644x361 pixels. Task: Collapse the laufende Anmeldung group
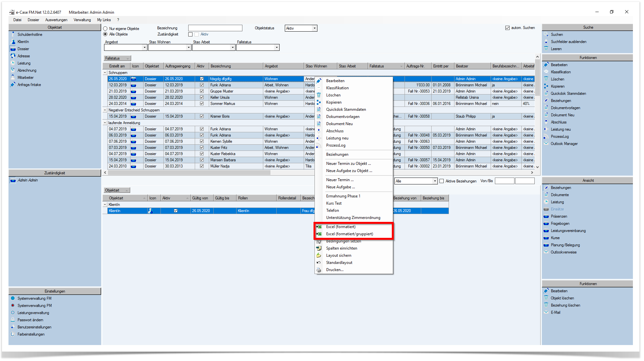105,123
